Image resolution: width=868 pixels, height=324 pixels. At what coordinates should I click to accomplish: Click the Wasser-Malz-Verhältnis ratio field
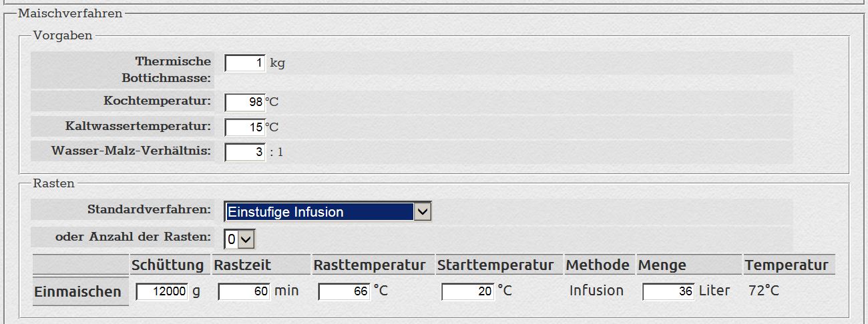click(245, 152)
